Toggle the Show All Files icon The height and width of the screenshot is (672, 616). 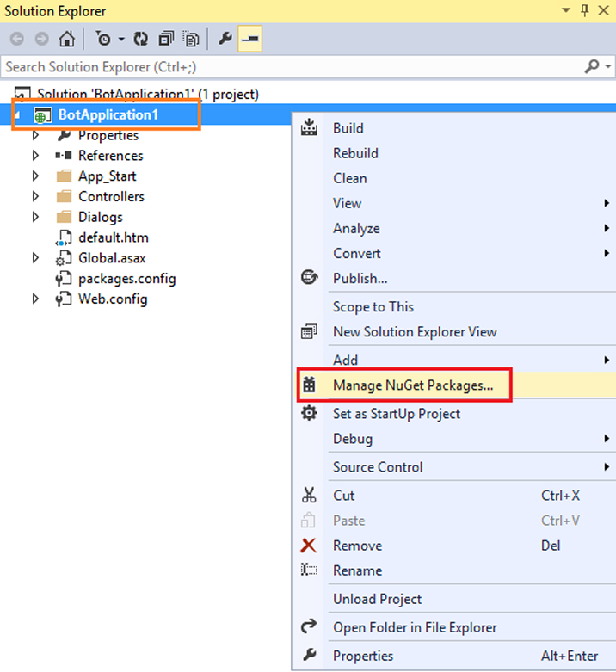pyautogui.click(x=191, y=39)
